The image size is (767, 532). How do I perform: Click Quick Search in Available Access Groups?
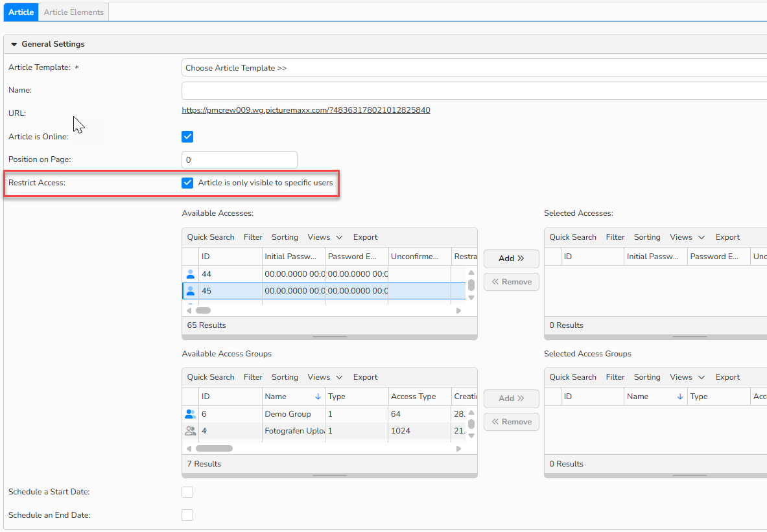click(x=210, y=377)
